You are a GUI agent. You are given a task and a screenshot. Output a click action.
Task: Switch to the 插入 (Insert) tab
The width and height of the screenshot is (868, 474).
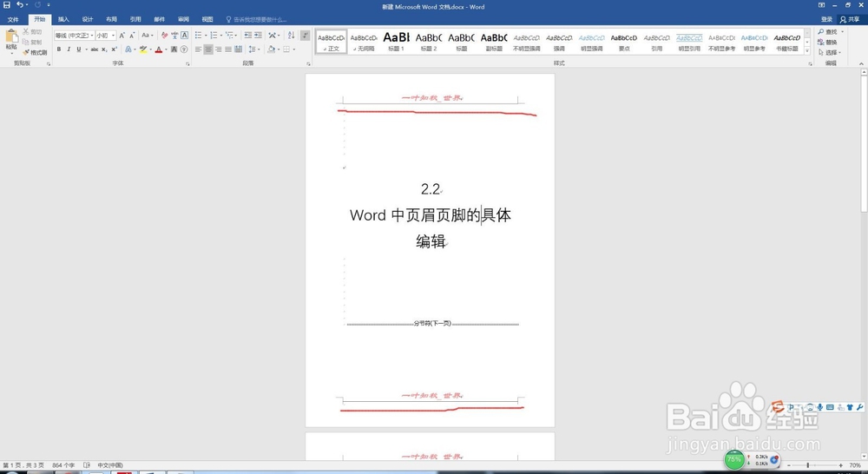[x=63, y=19]
